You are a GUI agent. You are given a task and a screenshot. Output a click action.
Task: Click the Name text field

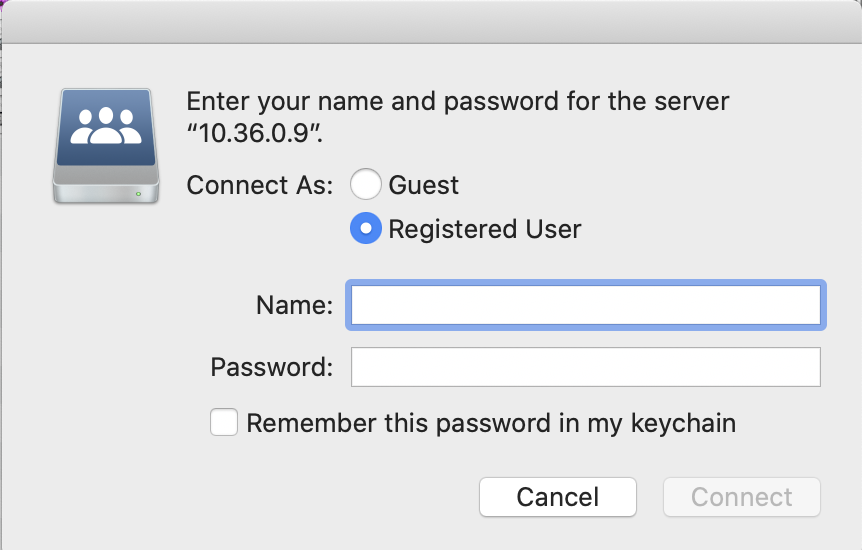tap(585, 305)
